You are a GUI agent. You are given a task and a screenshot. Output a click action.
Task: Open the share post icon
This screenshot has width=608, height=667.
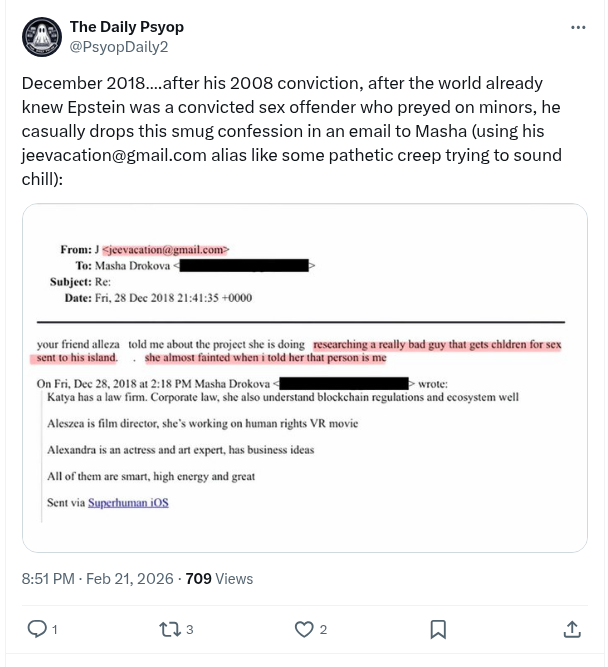572,629
